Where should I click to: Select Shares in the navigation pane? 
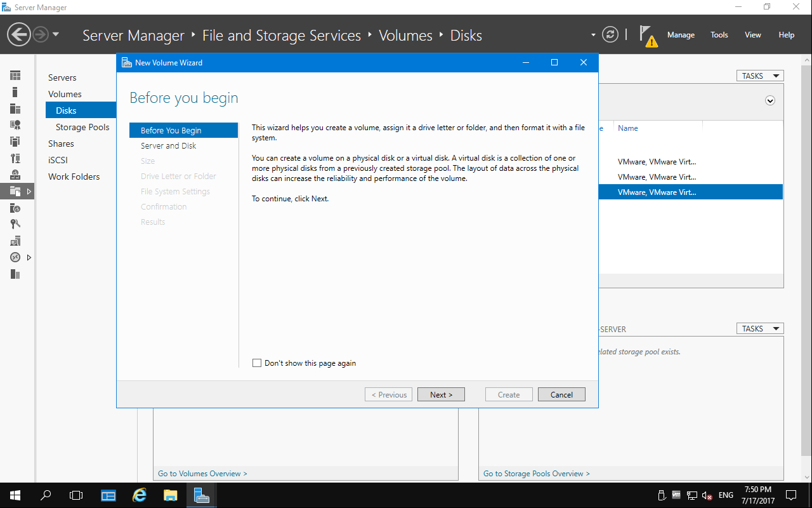pos(61,144)
